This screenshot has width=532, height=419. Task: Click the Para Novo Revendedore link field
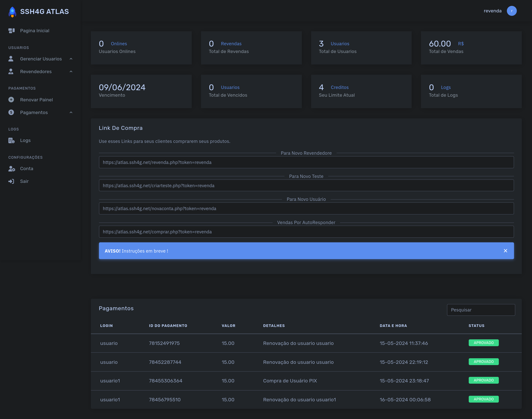tap(306, 162)
